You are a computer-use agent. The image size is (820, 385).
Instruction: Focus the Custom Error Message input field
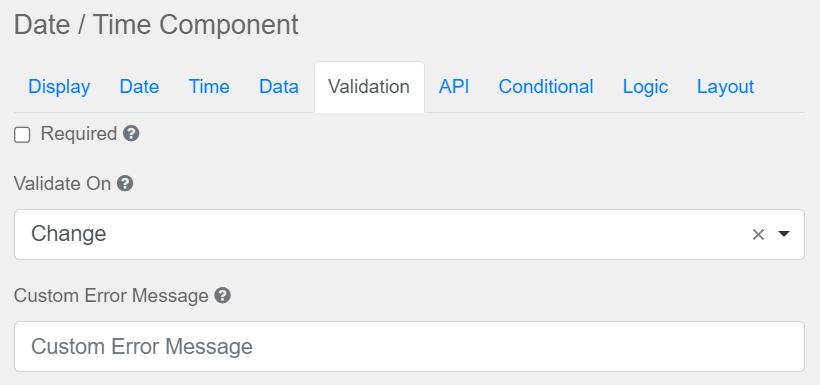[409, 346]
